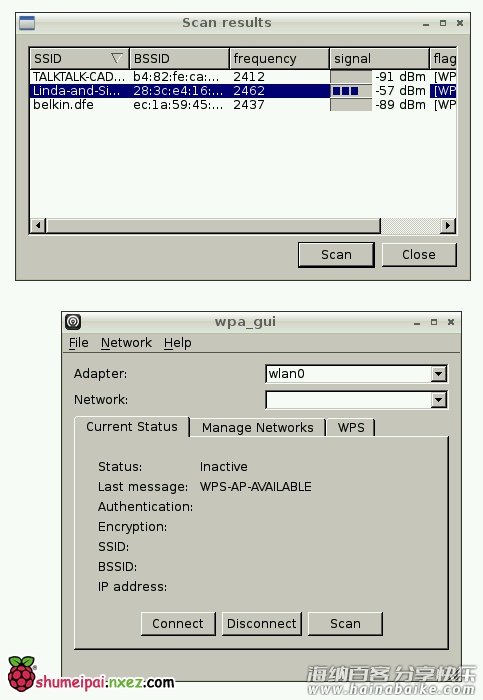Click the wpa_gui wireless icon in titlebar
483x700 pixels.
pos(73,321)
